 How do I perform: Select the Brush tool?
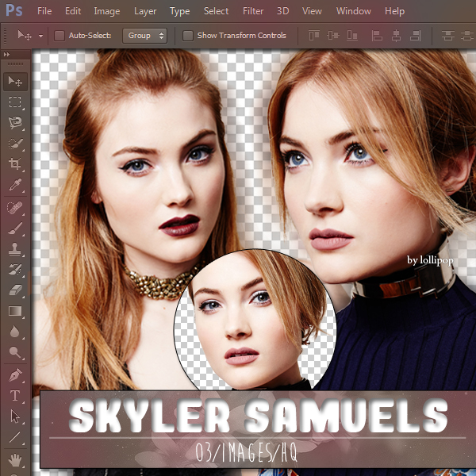pos(15,228)
